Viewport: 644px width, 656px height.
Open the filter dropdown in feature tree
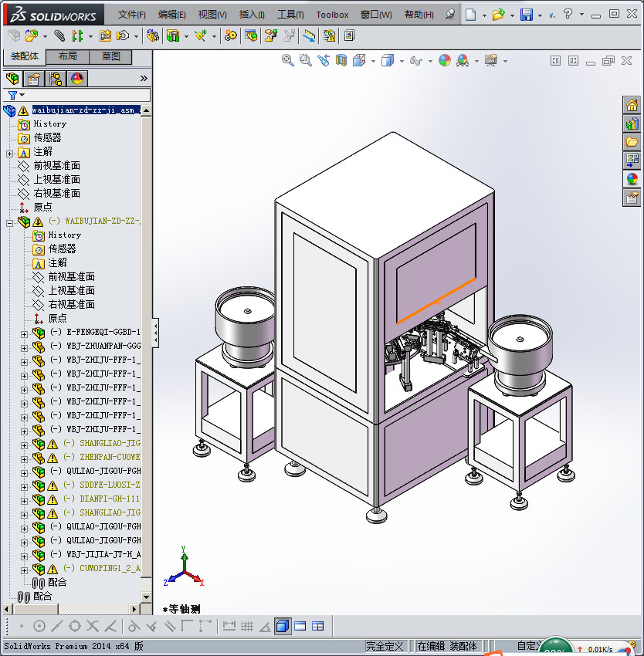[22, 95]
